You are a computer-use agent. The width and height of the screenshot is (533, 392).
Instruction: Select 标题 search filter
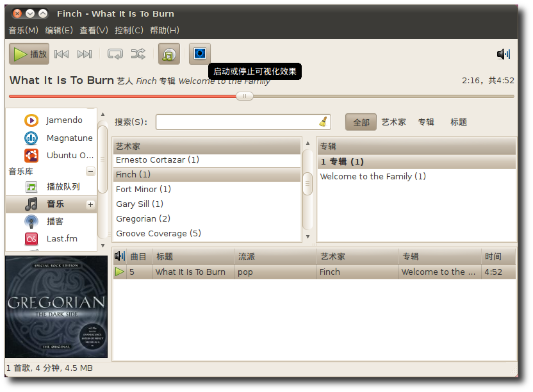tap(459, 122)
